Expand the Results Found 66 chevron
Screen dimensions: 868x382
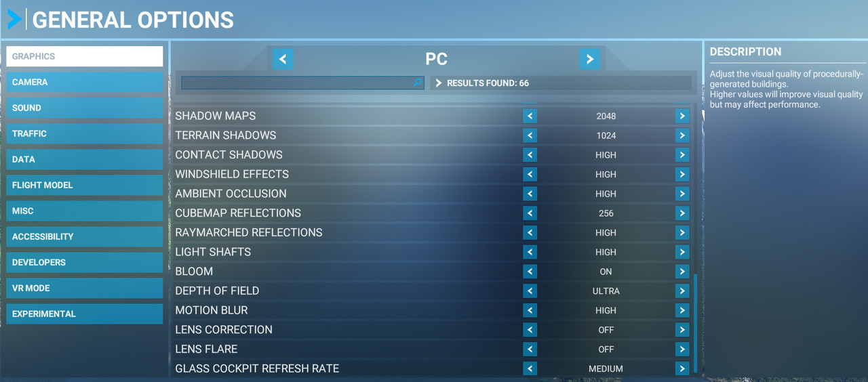pos(439,83)
